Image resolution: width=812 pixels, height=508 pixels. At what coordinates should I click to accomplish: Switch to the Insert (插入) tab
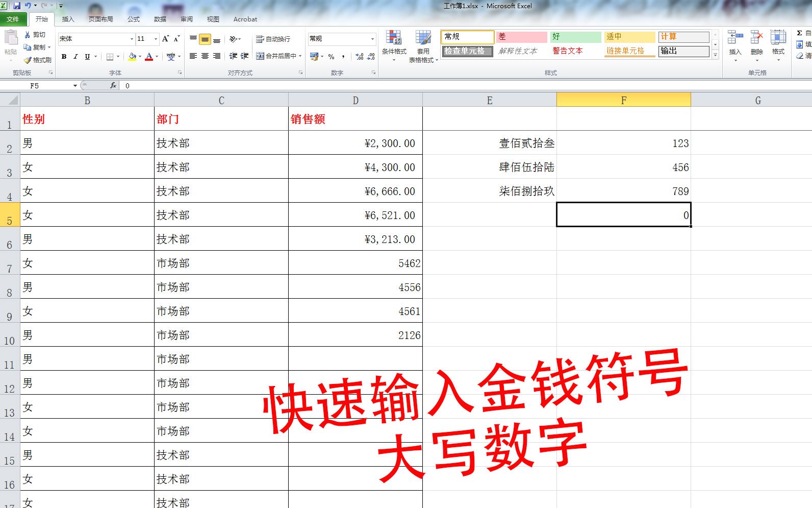tap(68, 19)
